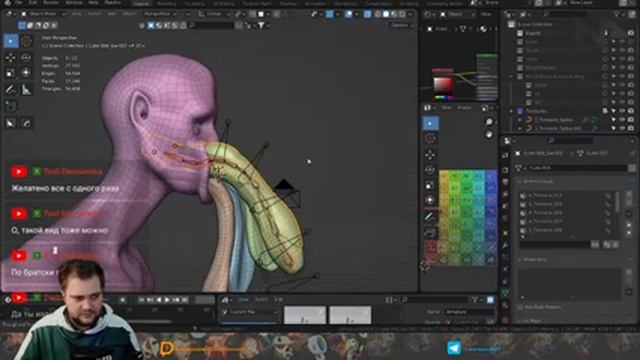Open the Current File asset library dropdown

(x=250, y=312)
